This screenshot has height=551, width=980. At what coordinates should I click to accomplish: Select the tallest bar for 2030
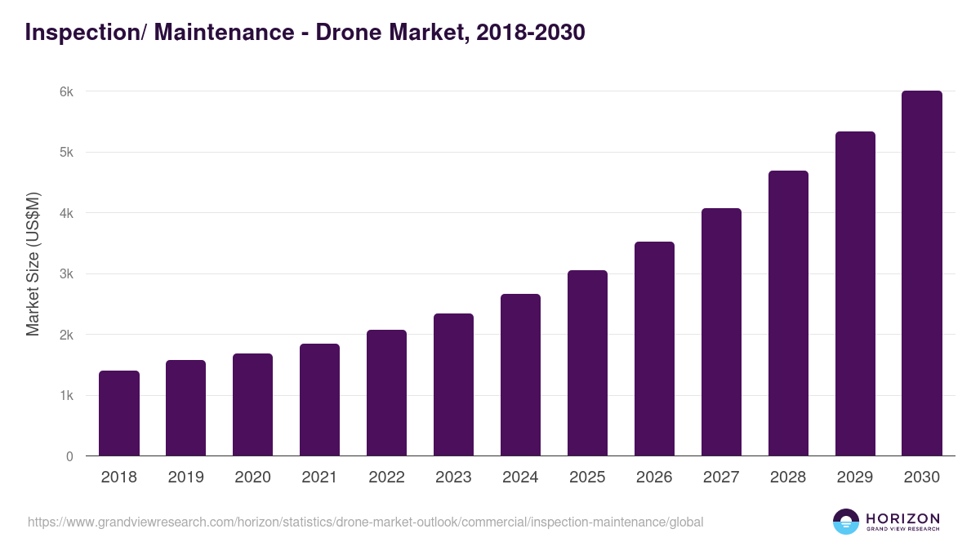[922, 273]
